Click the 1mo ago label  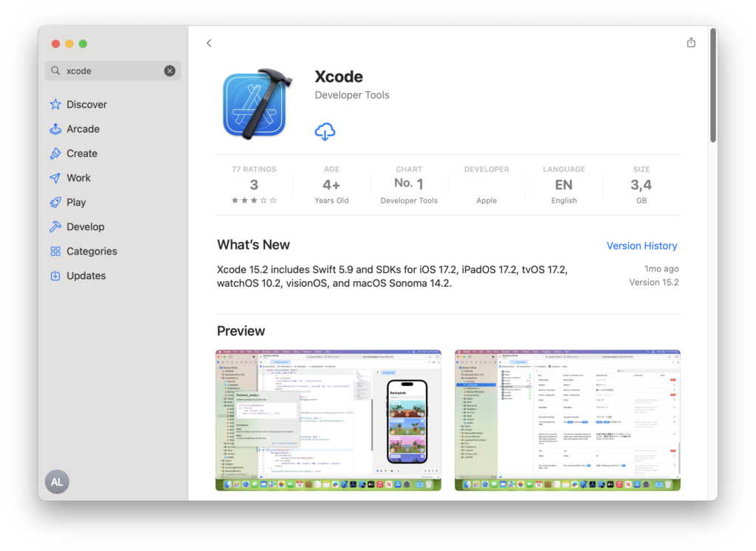[661, 268]
